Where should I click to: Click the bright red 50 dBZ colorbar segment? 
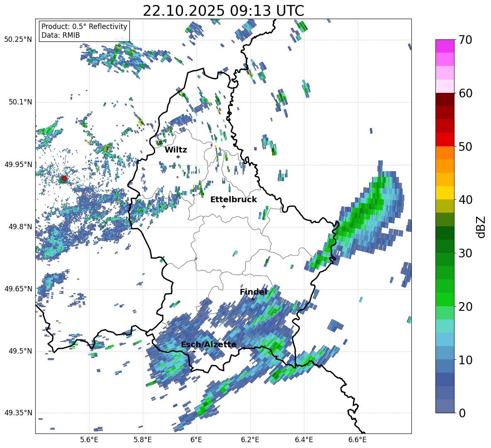click(x=445, y=140)
